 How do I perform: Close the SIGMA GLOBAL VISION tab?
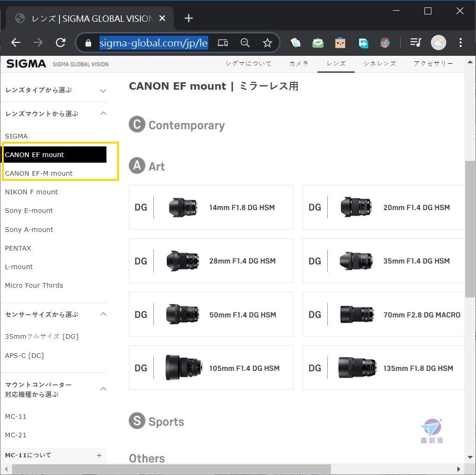(162, 18)
